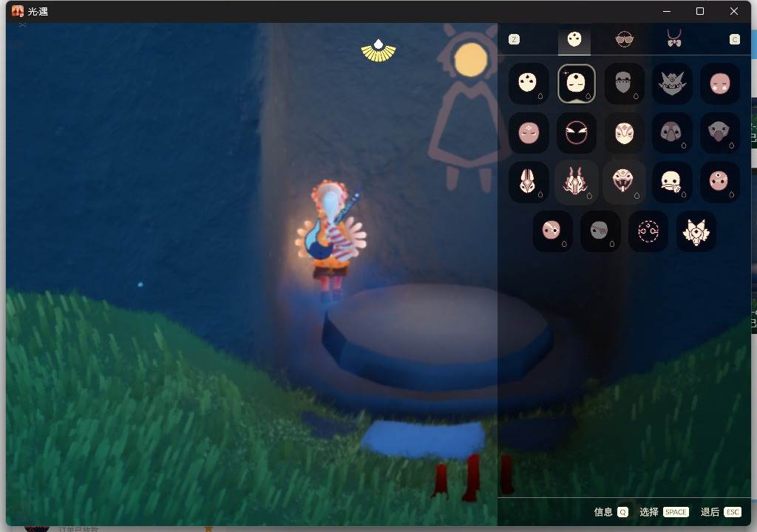Switch to the mask category tab

tap(574, 40)
